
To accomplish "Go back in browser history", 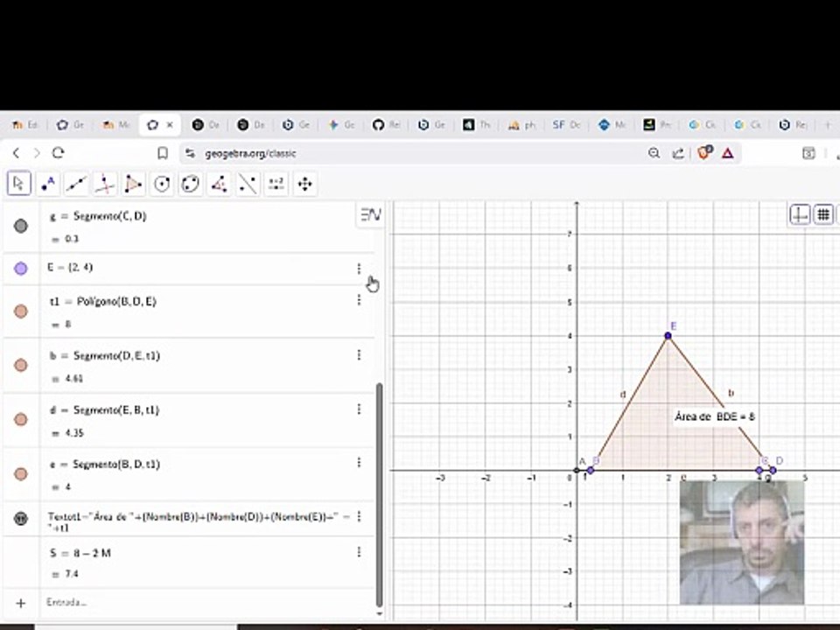I will pos(16,153).
